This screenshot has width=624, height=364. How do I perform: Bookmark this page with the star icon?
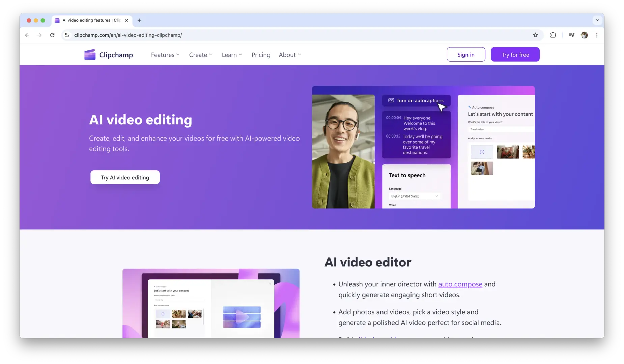click(x=535, y=35)
